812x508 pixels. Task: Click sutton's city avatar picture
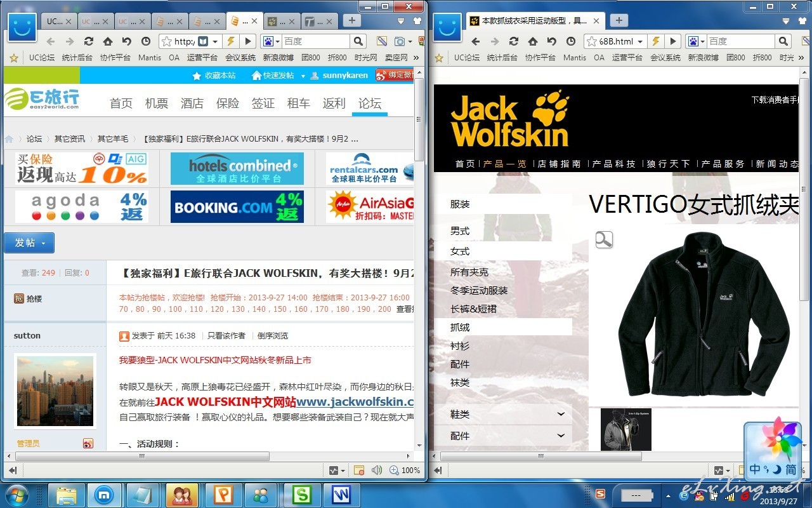[x=55, y=391]
